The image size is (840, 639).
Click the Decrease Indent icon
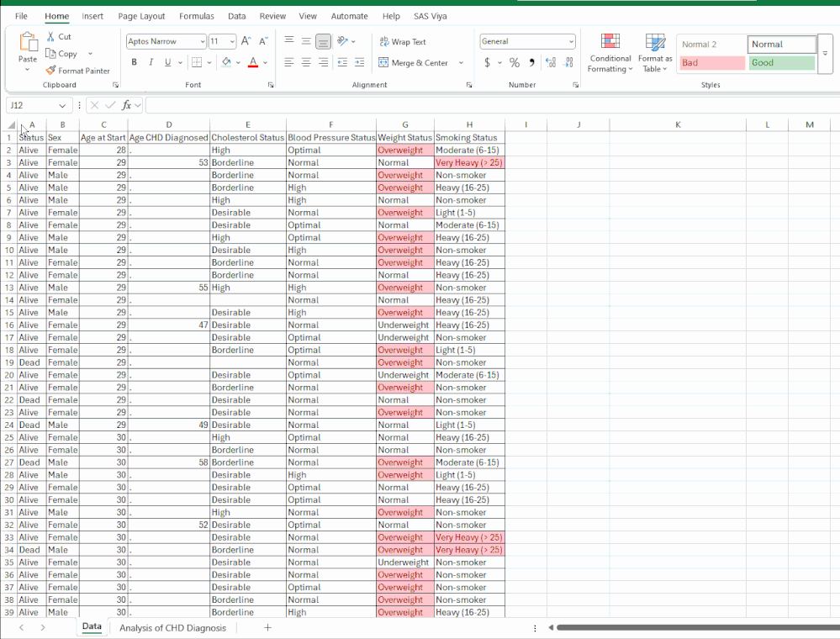coord(342,63)
